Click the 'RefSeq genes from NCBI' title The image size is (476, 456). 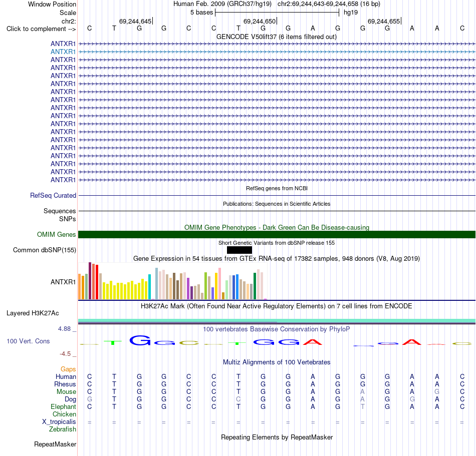277,188
